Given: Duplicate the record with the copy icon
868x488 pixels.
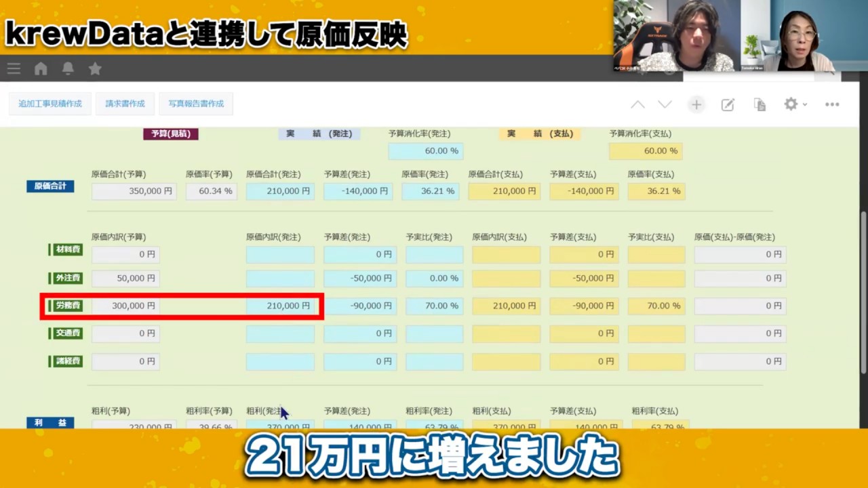Looking at the screenshot, I should tap(759, 104).
